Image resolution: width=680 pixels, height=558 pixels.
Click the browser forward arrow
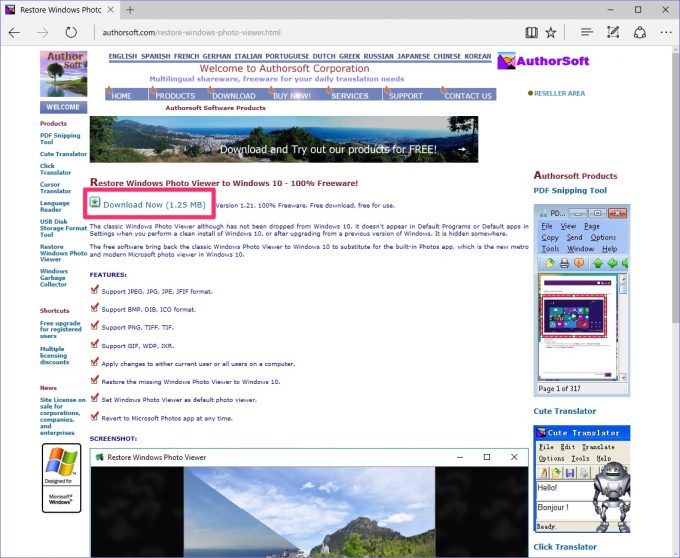42,33
